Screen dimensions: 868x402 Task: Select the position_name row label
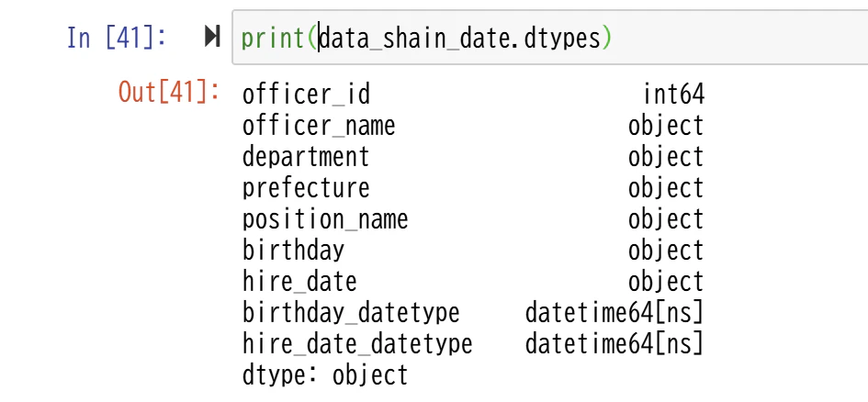(x=325, y=219)
